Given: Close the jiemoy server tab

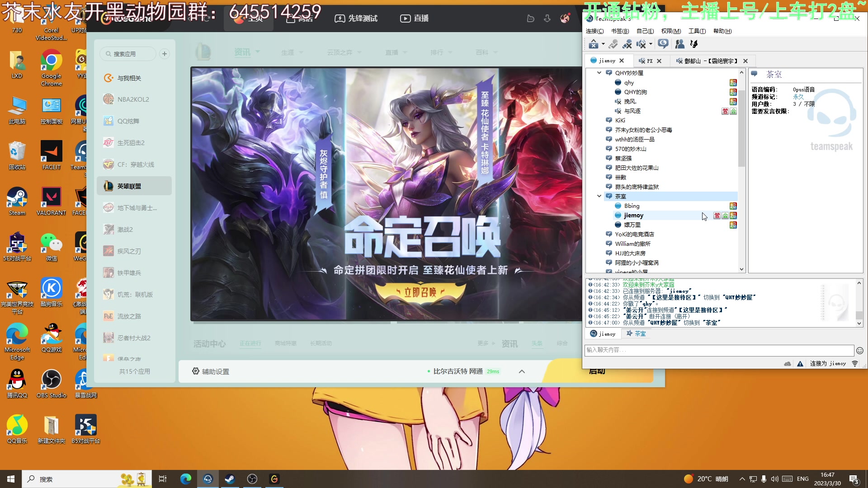Looking at the screenshot, I should pos(622,61).
